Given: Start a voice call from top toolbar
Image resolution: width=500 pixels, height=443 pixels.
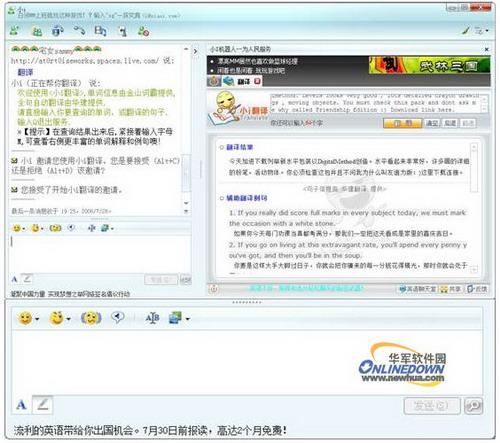Looking at the screenshot, I should coord(80,31).
